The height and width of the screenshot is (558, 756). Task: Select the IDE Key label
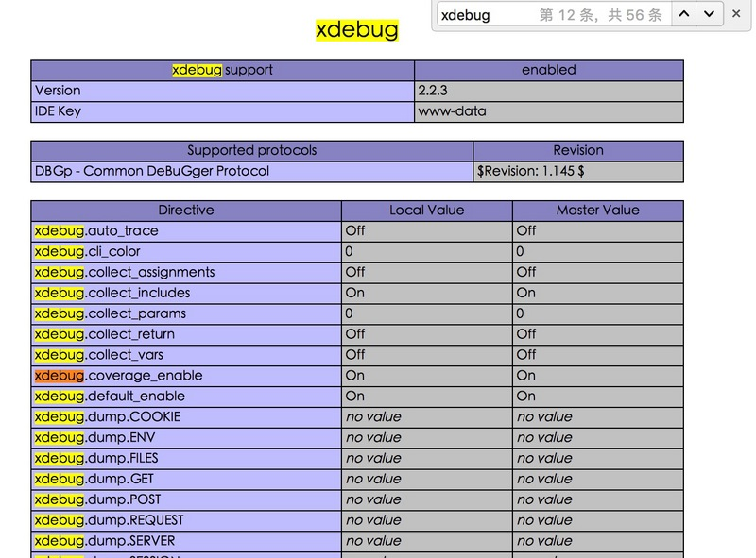[x=222, y=111]
